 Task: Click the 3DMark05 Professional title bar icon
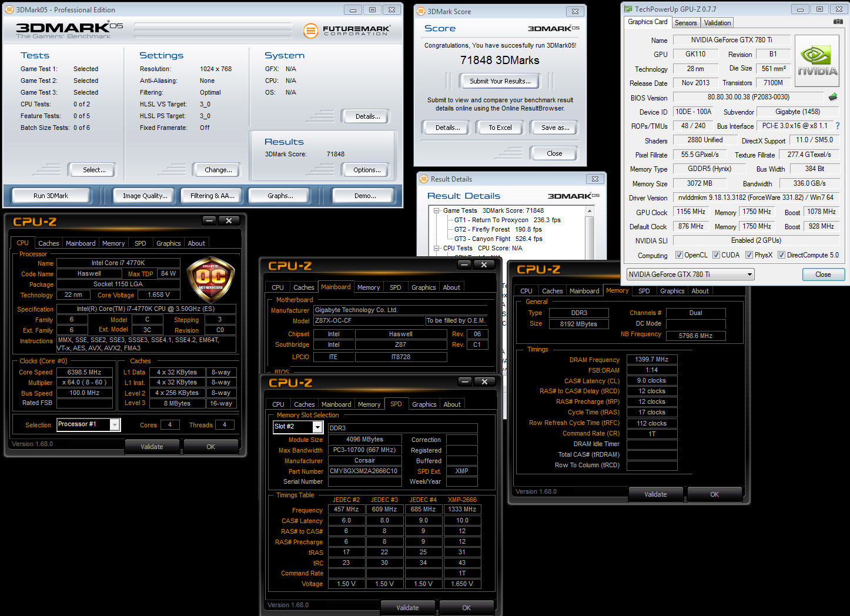tap(9, 10)
